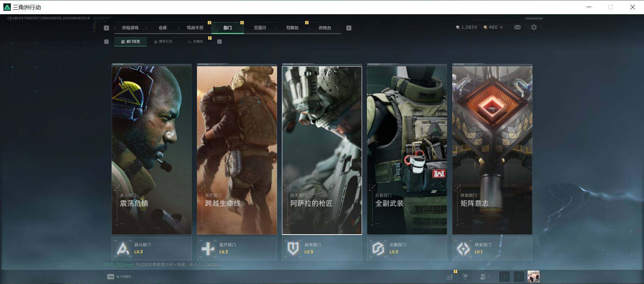Click the world chat join link
This screenshot has height=284, width=644.
pyautogui.click(x=213, y=265)
